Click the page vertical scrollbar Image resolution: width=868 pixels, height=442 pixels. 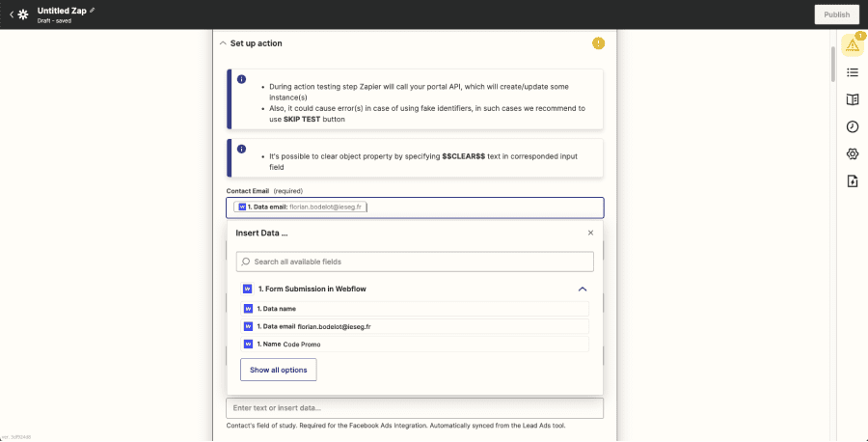(x=833, y=65)
